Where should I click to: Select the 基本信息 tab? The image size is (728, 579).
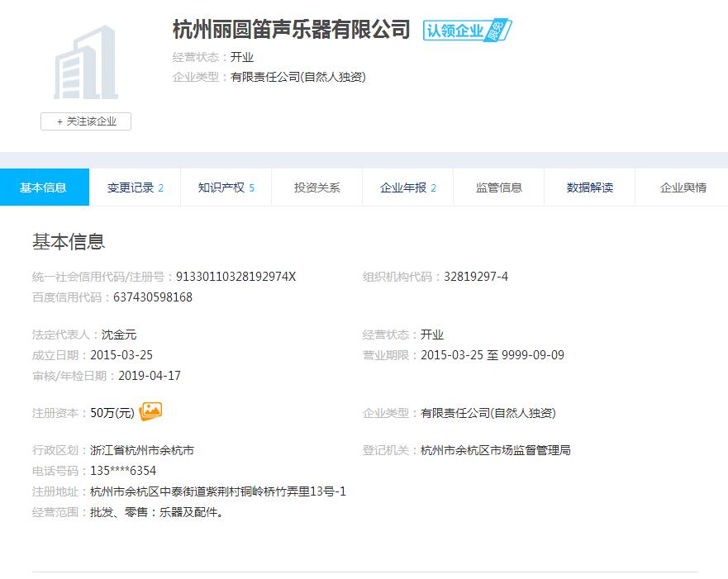[45, 187]
